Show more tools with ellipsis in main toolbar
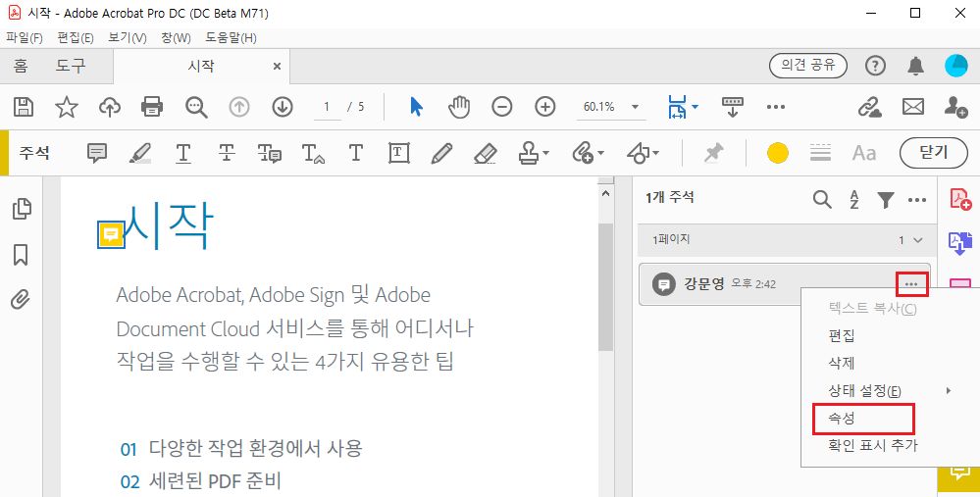Viewport: 980px width, 497px height. pyautogui.click(x=776, y=107)
